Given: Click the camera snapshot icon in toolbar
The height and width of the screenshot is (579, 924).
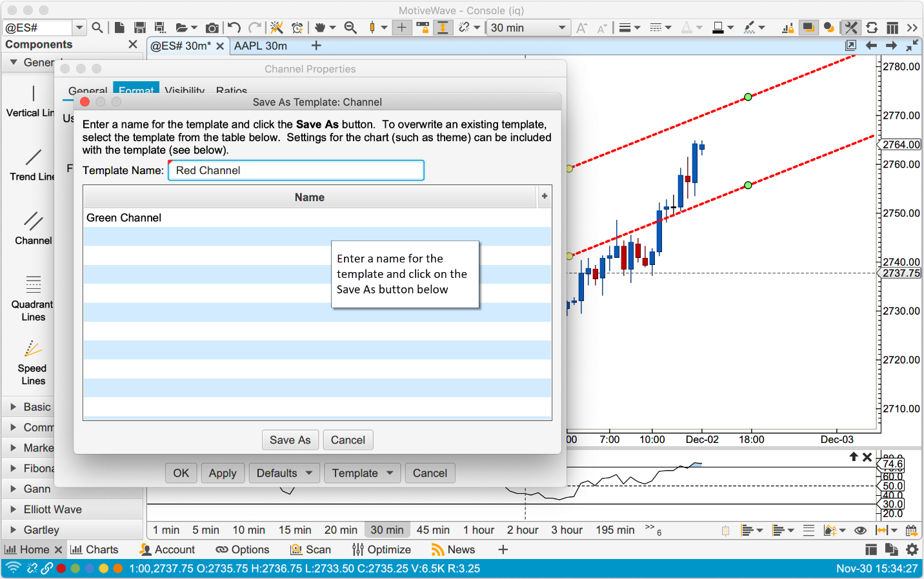Looking at the screenshot, I should point(212,28).
